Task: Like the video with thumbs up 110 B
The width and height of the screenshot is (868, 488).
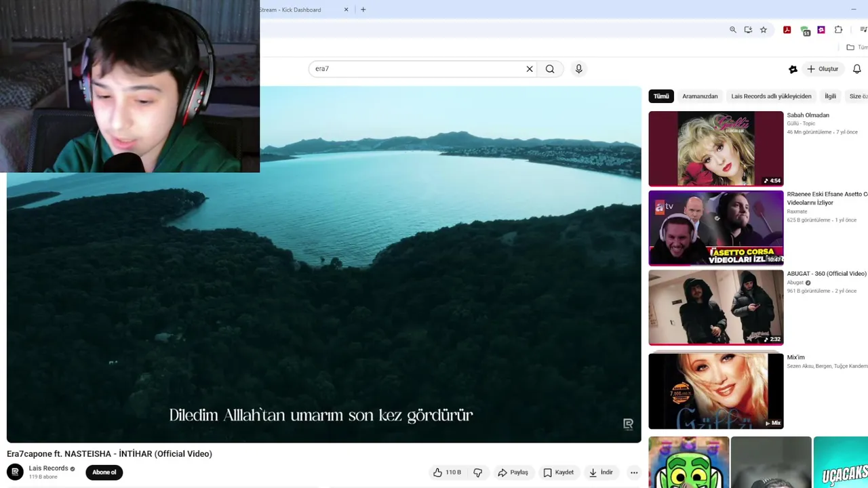Action: pyautogui.click(x=448, y=472)
